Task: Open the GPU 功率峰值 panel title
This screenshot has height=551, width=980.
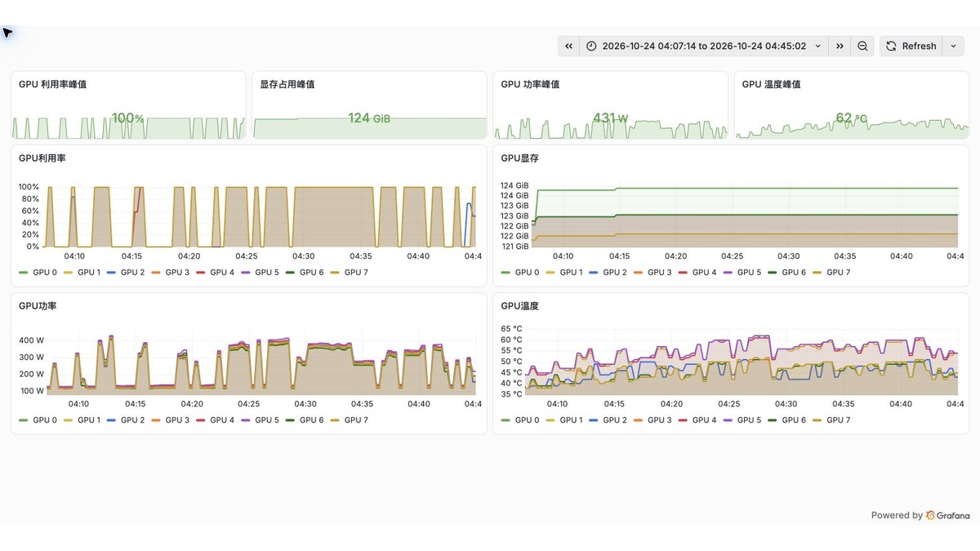Action: click(530, 84)
